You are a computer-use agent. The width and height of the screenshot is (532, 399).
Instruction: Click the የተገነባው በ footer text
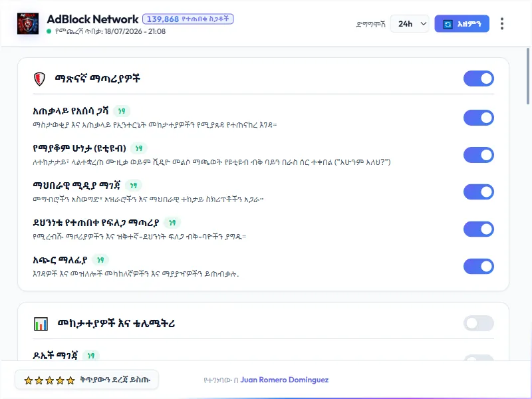(221, 380)
